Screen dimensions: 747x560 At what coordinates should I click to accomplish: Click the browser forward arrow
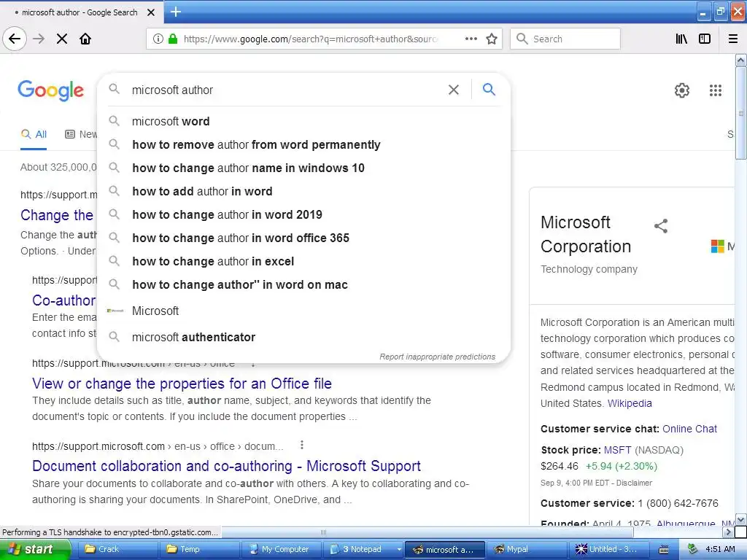[x=39, y=39]
